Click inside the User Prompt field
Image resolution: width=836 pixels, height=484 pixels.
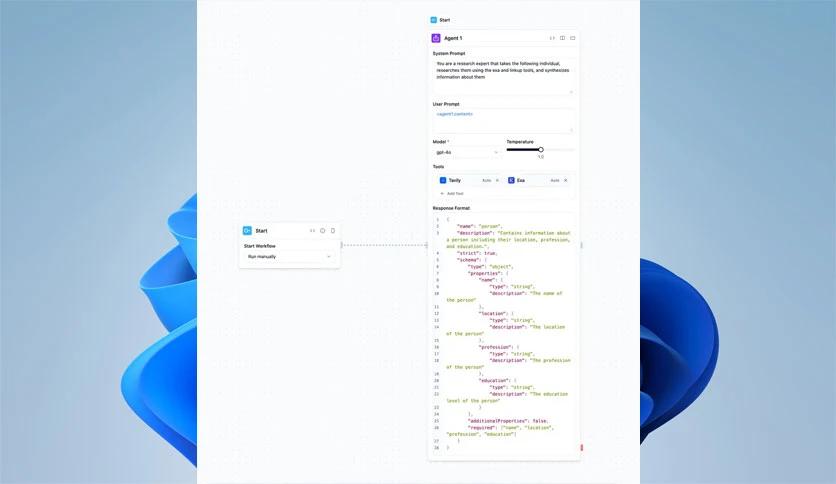[x=504, y=121]
